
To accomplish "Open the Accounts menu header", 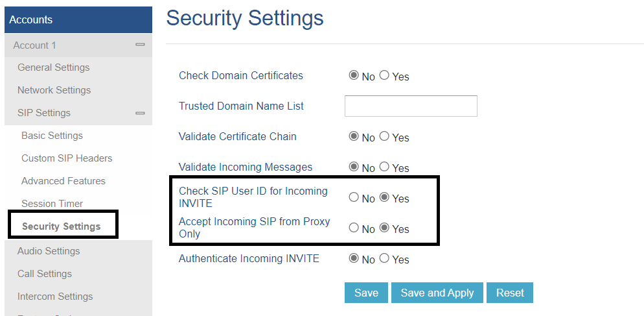I will coord(78,19).
